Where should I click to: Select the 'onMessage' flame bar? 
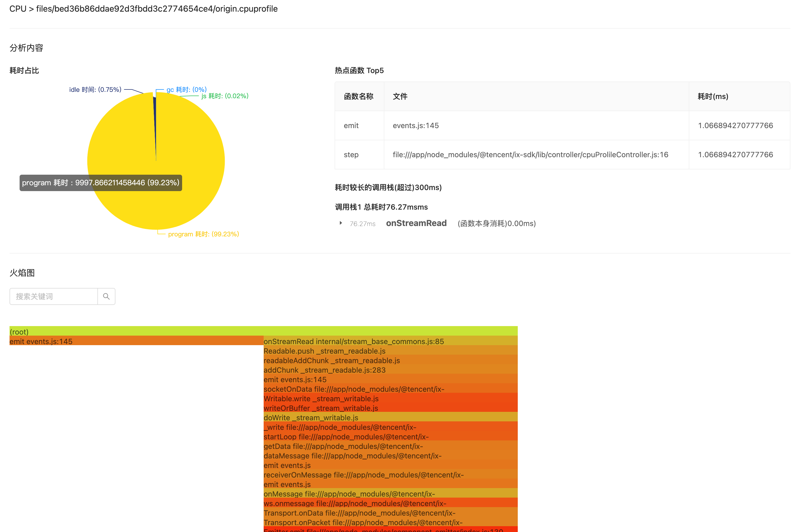click(x=390, y=493)
